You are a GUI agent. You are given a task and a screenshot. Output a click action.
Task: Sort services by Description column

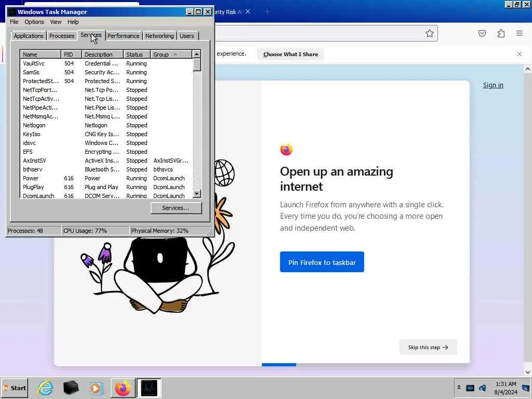[x=103, y=54]
